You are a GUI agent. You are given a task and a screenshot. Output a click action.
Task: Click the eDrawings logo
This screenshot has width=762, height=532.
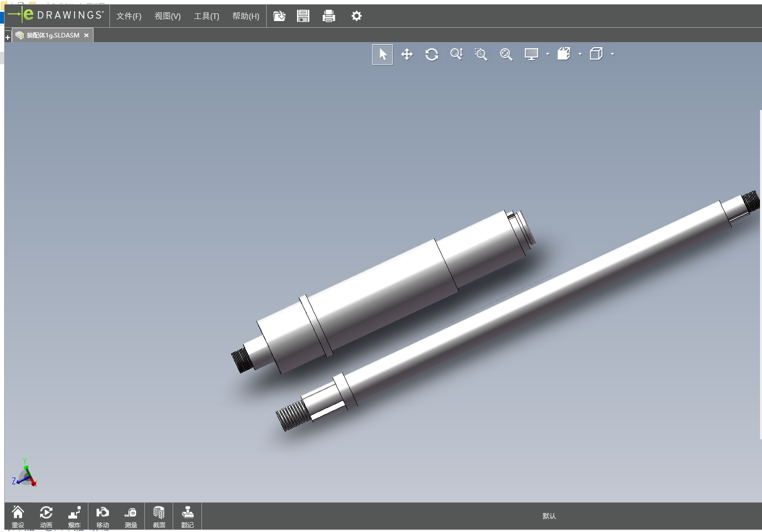tap(56, 15)
